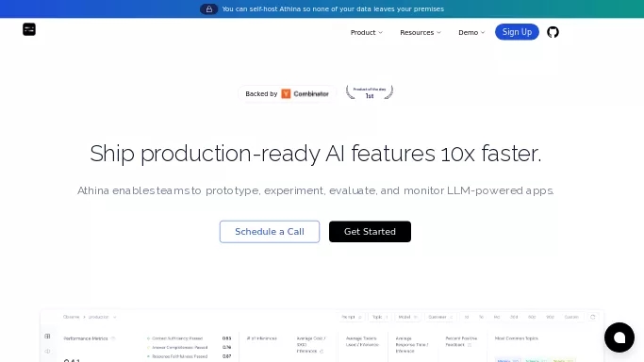This screenshot has height=362, width=644.
Task: Select the 90d time range option
Action: [550, 317]
